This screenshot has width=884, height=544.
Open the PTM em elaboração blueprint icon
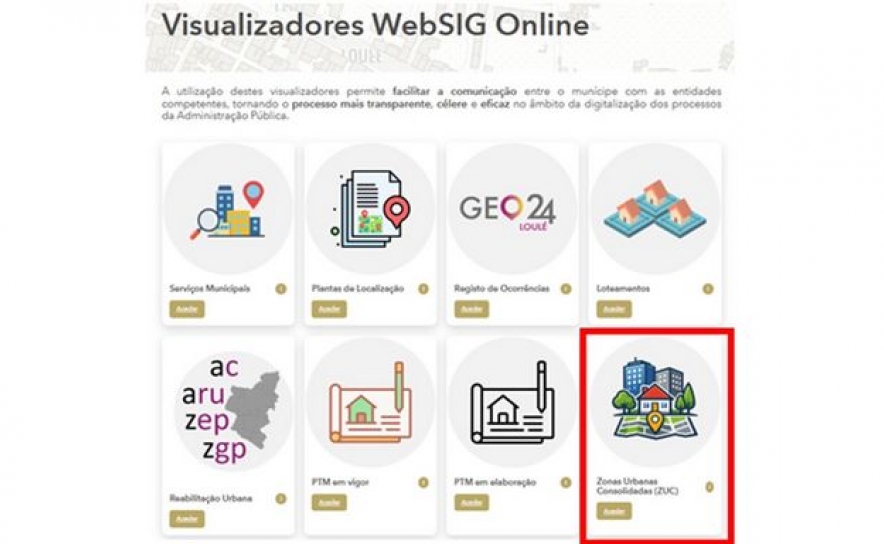[x=512, y=403]
